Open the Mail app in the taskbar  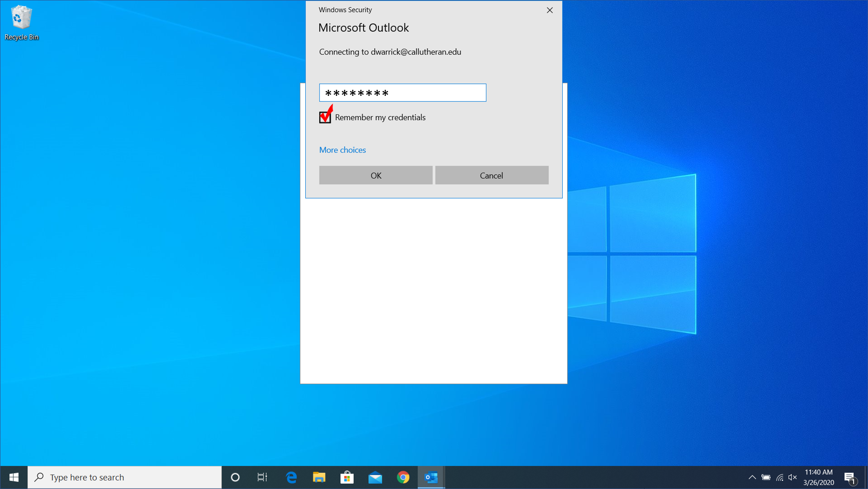click(x=375, y=477)
